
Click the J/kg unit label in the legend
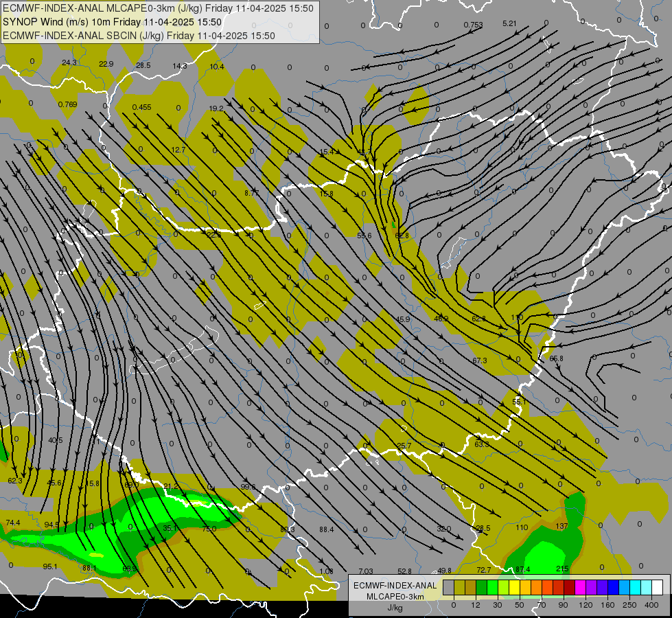[395, 608]
